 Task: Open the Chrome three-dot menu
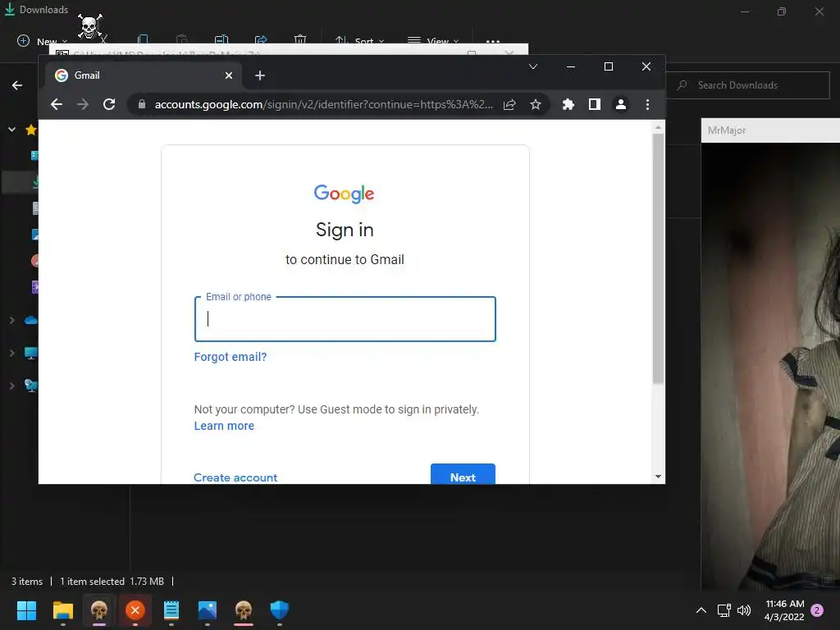click(x=648, y=104)
